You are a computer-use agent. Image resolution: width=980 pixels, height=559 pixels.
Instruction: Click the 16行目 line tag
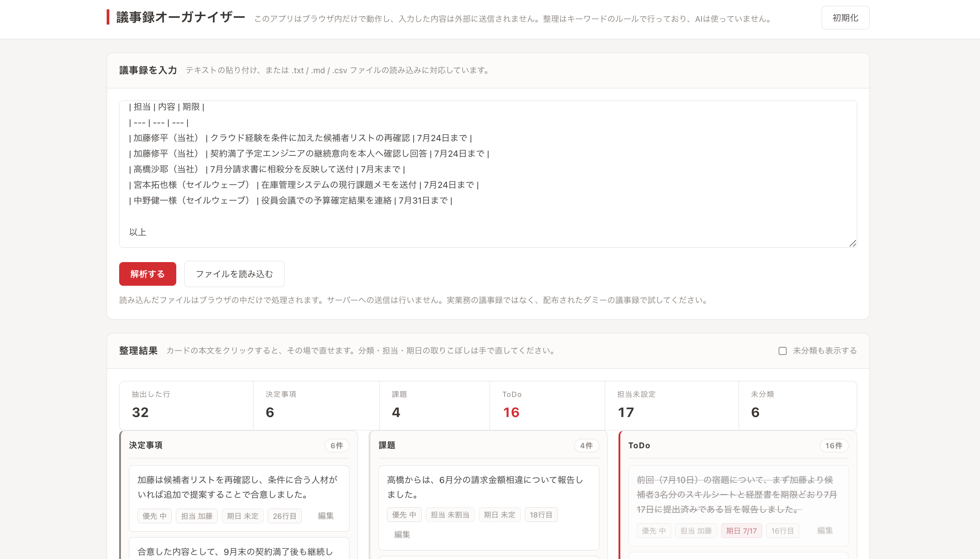(783, 531)
